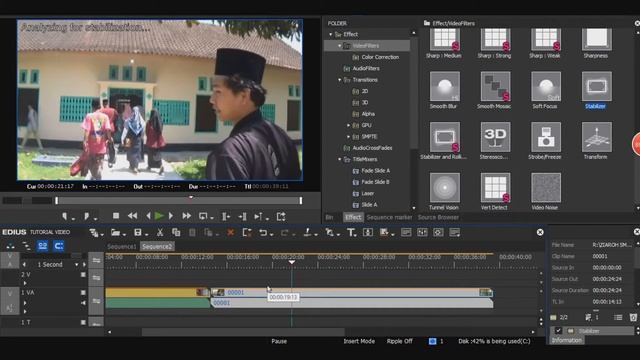Viewport: 640px width, 360px height.
Task: Step back one frame
Action: [148, 216]
